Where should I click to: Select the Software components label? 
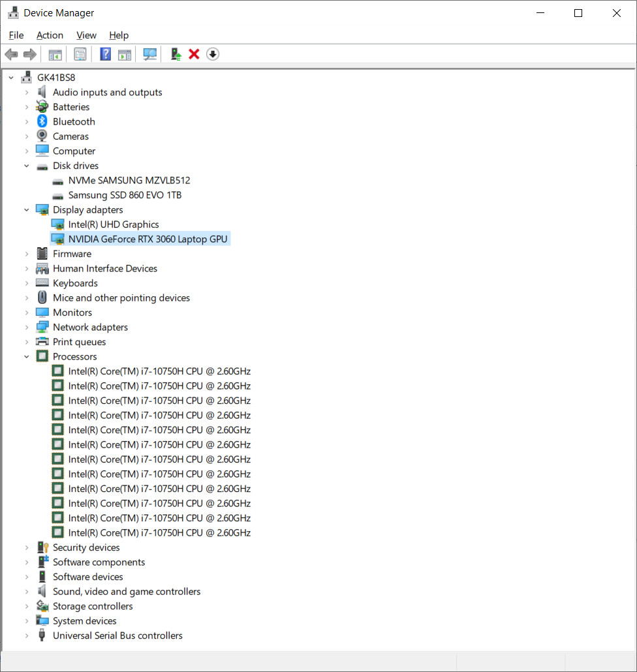pos(99,562)
